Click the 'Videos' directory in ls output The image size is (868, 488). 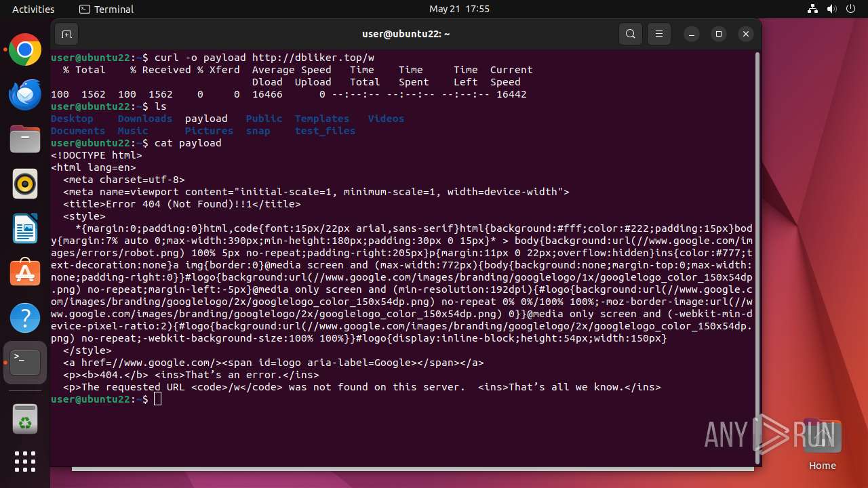387,119
